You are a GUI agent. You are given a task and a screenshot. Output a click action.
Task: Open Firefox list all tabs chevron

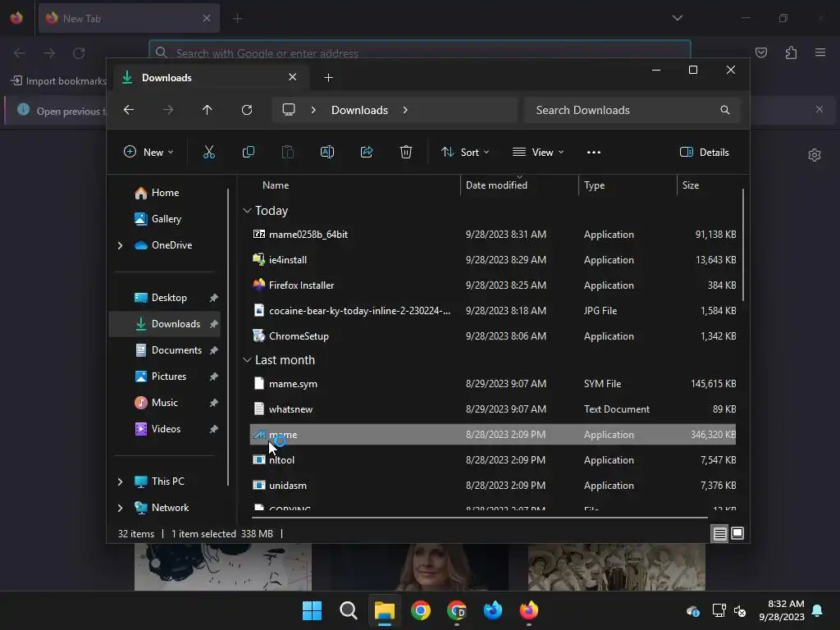[x=677, y=18]
